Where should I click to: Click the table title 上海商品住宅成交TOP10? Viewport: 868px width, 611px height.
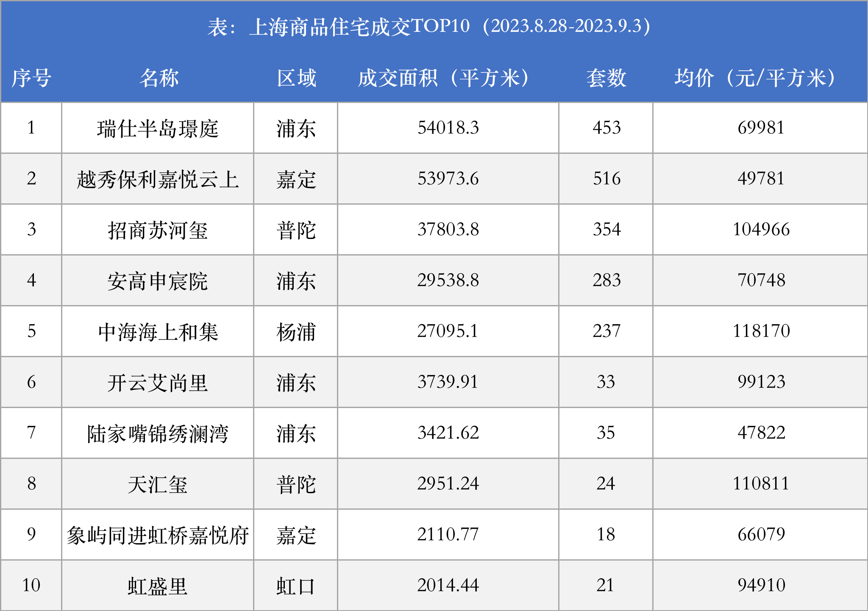point(359,27)
